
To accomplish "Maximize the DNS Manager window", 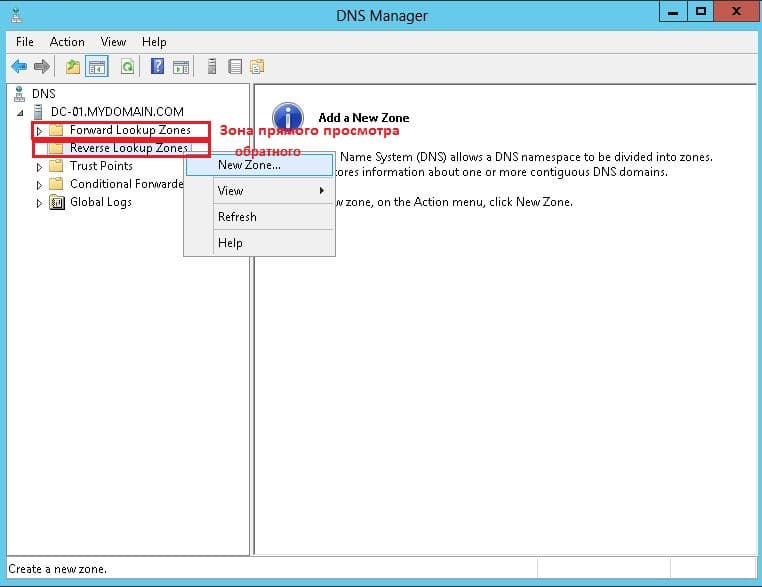I will pos(701,12).
